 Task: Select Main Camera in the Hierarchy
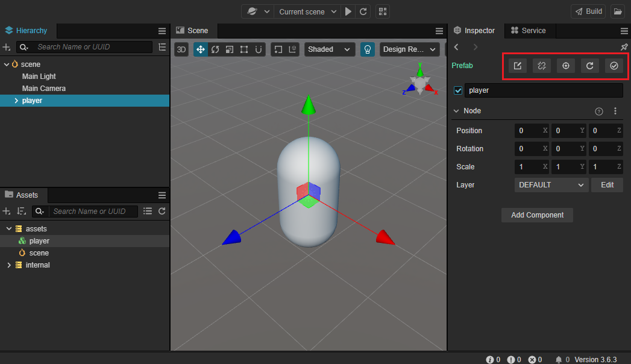pos(43,89)
